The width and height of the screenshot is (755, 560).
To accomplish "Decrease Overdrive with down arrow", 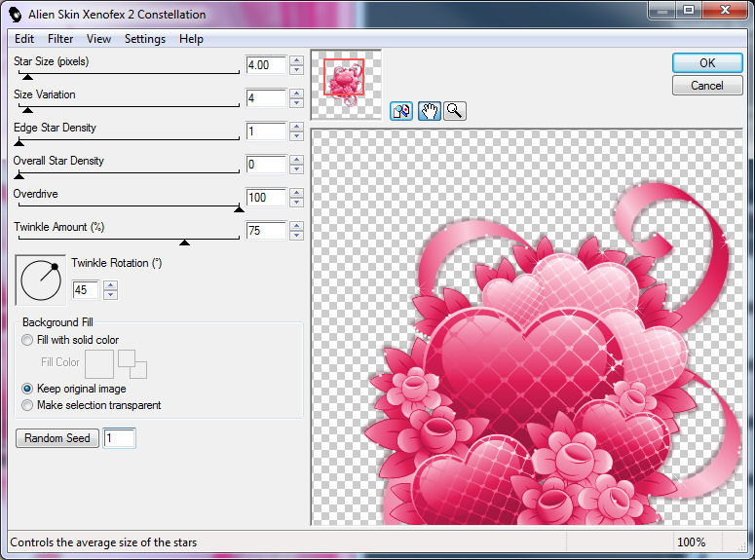I will 296,203.
